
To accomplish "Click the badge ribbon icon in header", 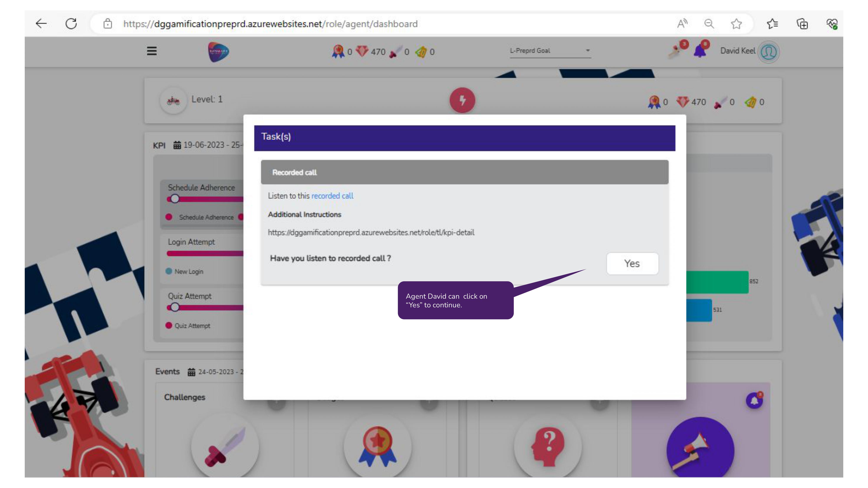I will tap(338, 52).
